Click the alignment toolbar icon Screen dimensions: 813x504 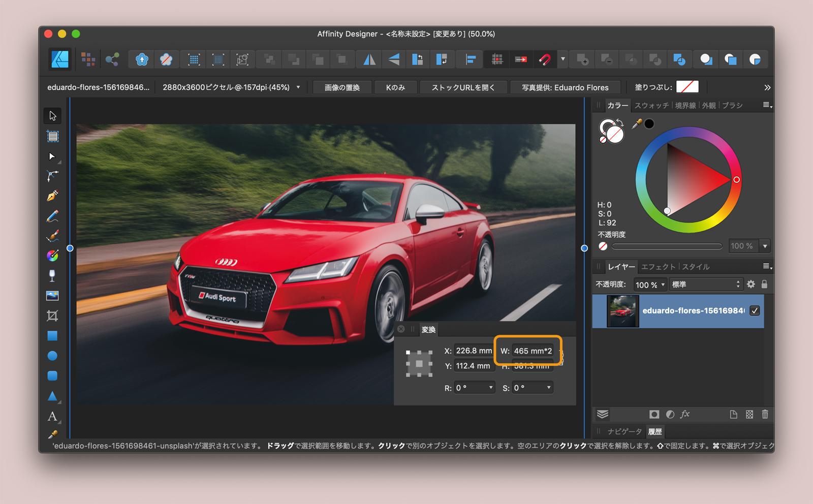click(470, 59)
